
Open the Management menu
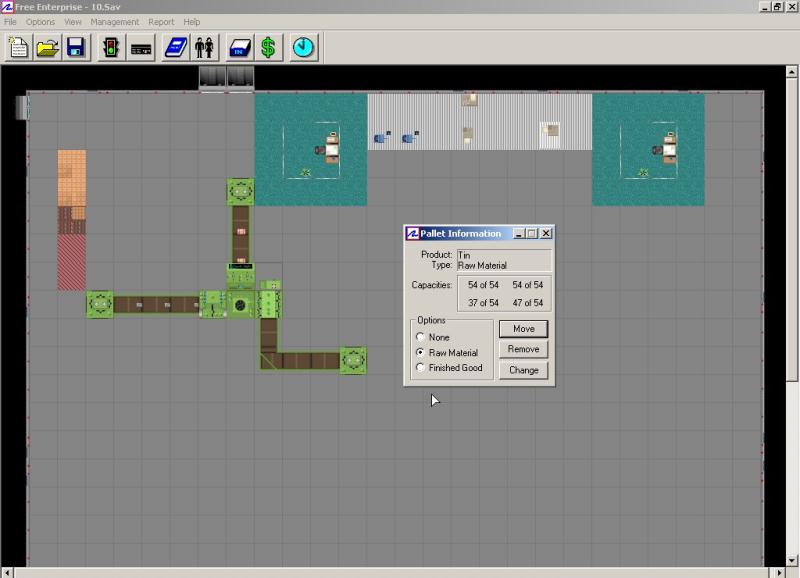point(114,22)
